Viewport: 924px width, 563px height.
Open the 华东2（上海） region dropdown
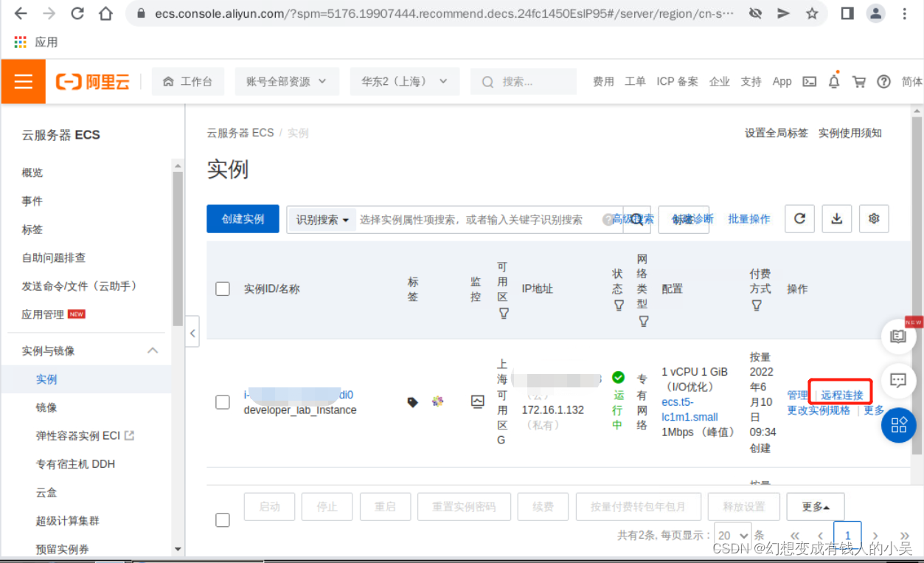[x=405, y=82]
